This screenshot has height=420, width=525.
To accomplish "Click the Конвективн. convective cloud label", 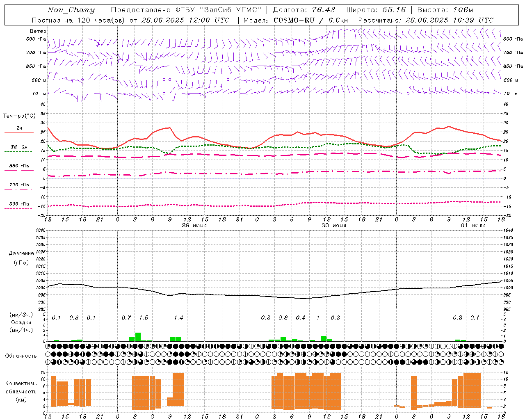I will pyautogui.click(x=21, y=383).
